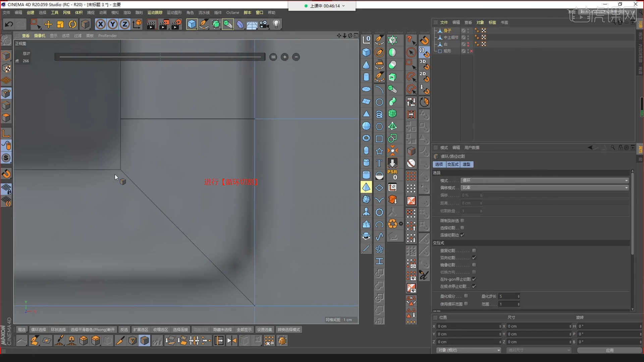Click the Camera object icon
Viewport: 644px width, 362px height.
click(x=264, y=24)
